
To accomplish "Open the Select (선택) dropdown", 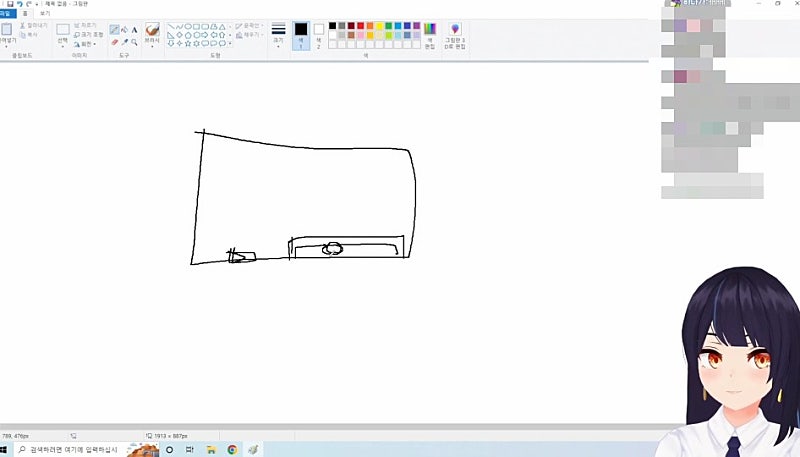I will click(x=63, y=41).
